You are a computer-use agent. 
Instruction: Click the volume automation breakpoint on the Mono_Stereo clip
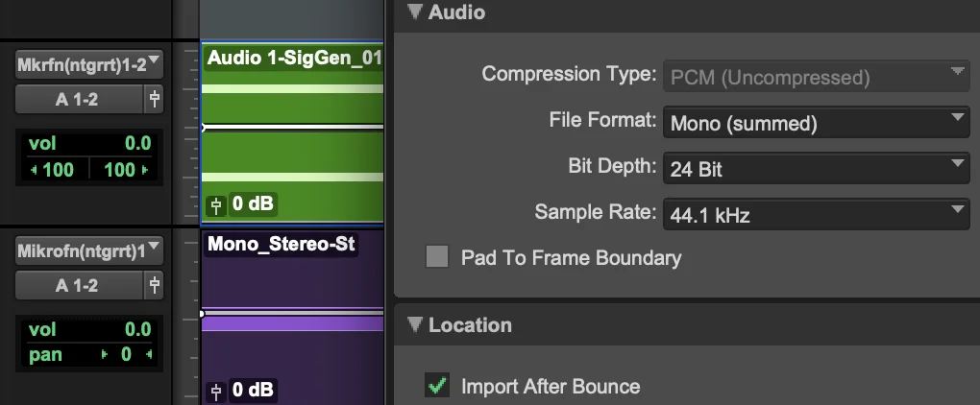202,313
